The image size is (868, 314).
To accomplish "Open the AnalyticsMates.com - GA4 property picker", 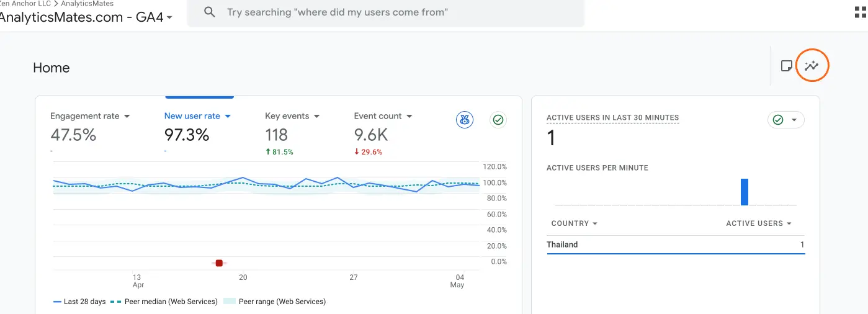I will pyautogui.click(x=86, y=17).
